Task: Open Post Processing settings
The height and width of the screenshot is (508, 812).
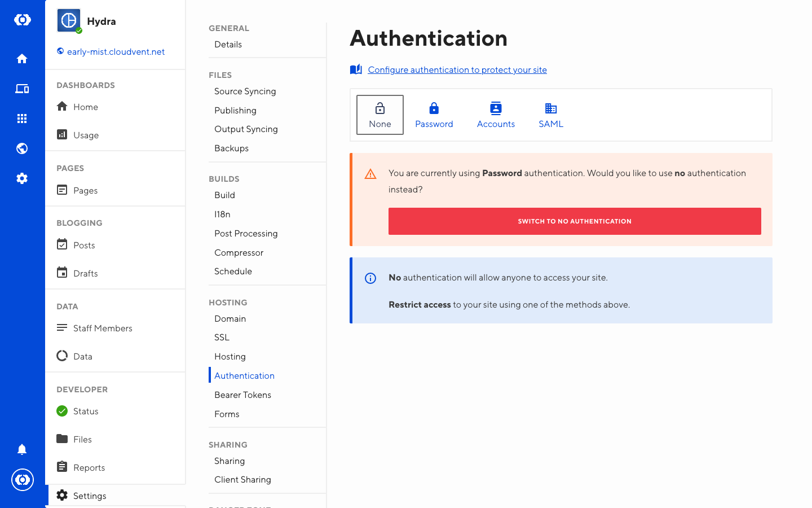Action: (246, 234)
